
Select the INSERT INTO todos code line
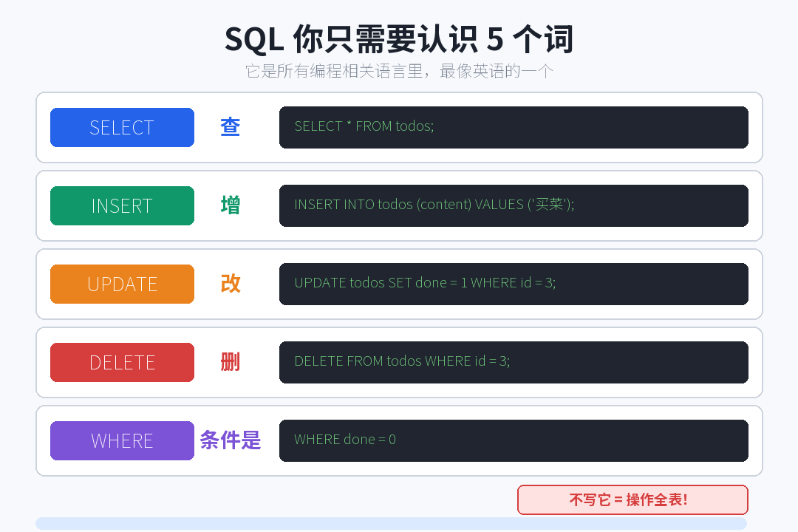tap(434, 205)
